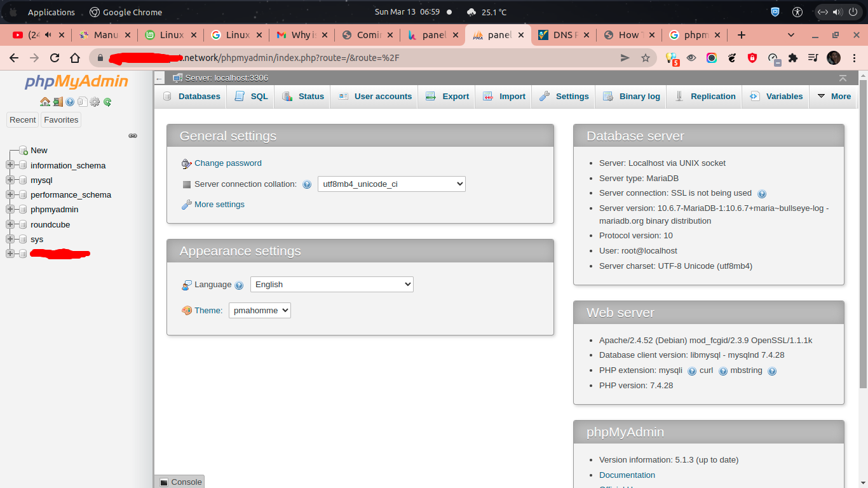868x488 pixels.
Task: Open the media control playlist icon
Action: click(x=813, y=58)
